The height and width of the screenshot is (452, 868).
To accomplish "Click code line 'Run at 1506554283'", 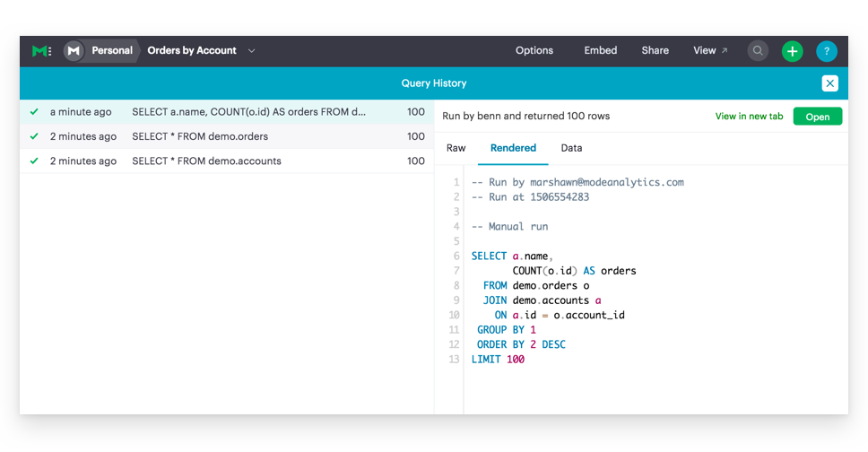I will coord(530,197).
